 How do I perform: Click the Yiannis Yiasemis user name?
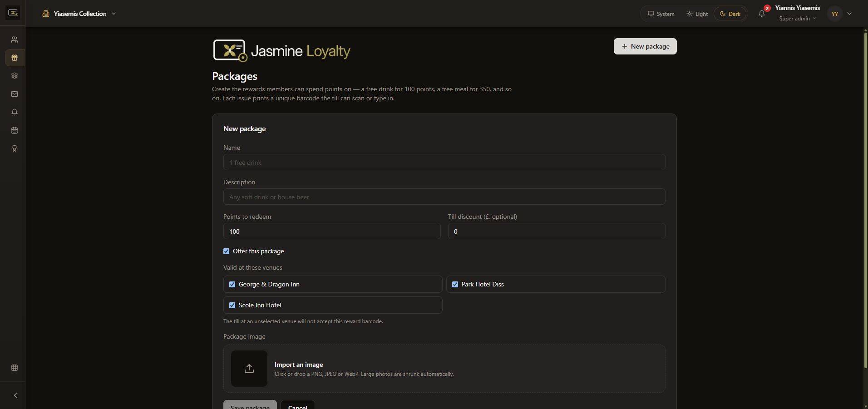point(798,8)
